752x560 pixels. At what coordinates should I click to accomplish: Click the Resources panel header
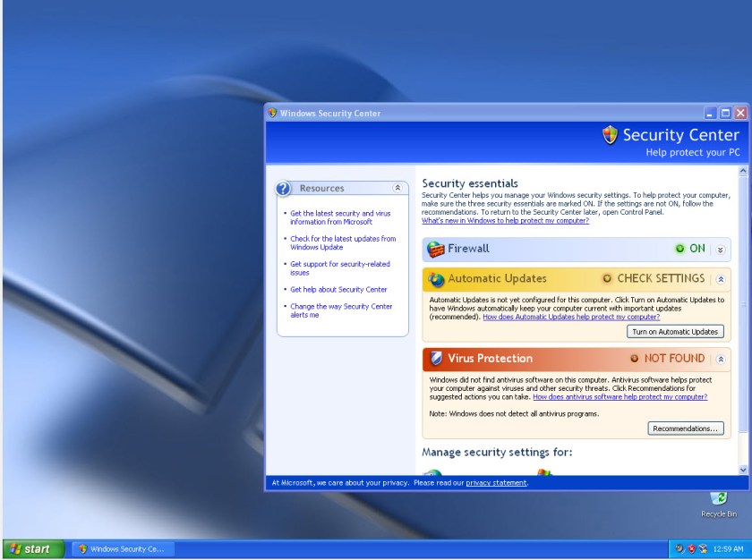[x=342, y=188]
